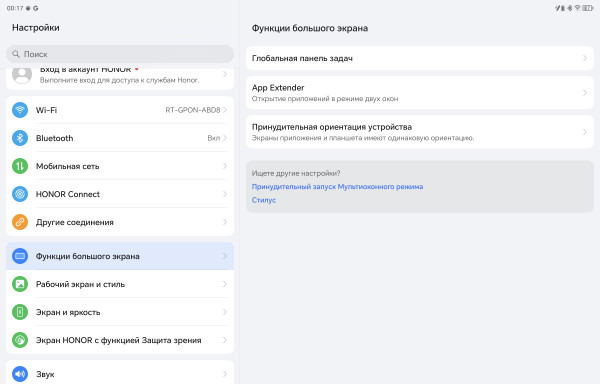The width and height of the screenshot is (600, 384).
Task: Open Экран и яркость settings
Action: tap(120, 312)
